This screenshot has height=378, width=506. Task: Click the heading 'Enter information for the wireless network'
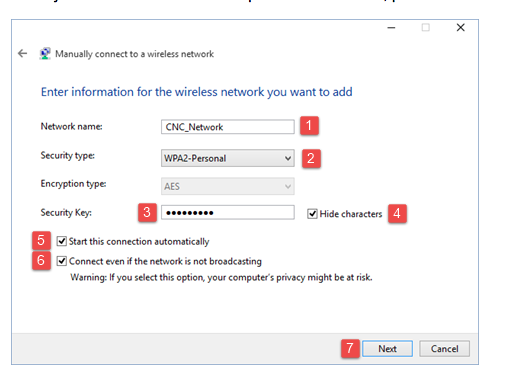(196, 92)
